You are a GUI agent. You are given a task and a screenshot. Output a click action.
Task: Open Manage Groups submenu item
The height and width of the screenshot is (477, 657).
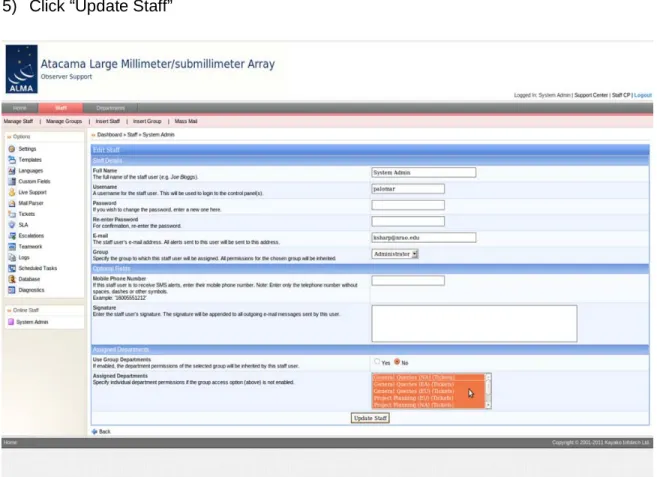point(64,121)
